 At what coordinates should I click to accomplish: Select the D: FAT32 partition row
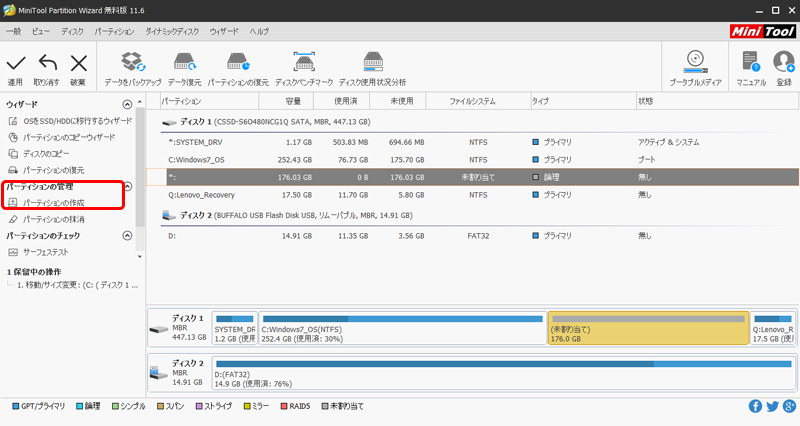472,236
